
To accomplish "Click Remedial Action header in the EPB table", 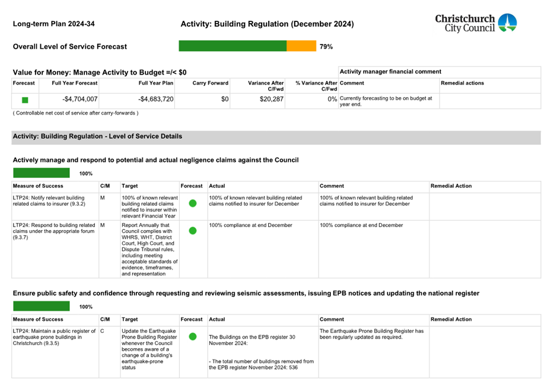I will [x=451, y=320].
